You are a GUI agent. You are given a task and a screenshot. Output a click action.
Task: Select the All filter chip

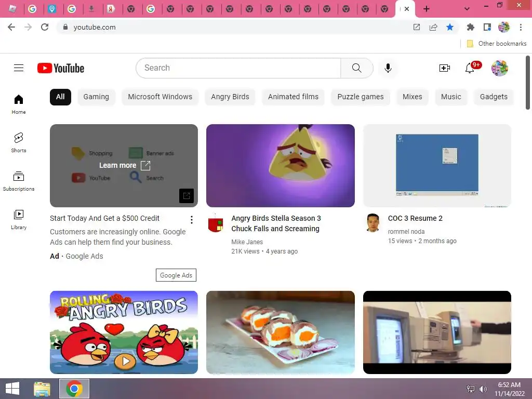pyautogui.click(x=60, y=97)
